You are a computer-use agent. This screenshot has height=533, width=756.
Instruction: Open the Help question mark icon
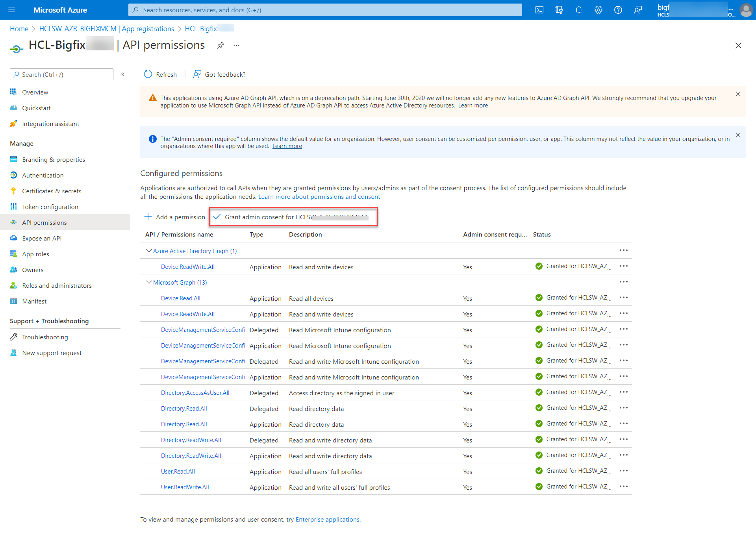coord(618,10)
